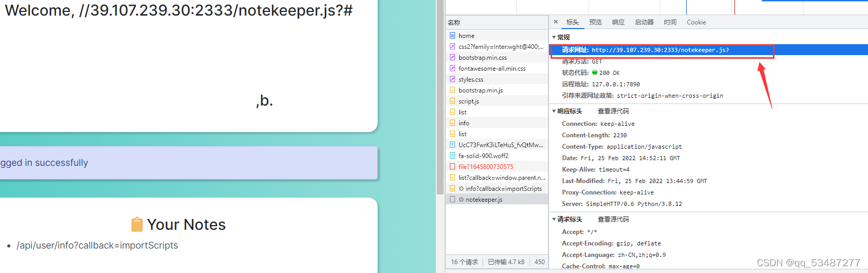Select the home request row

pos(497,36)
